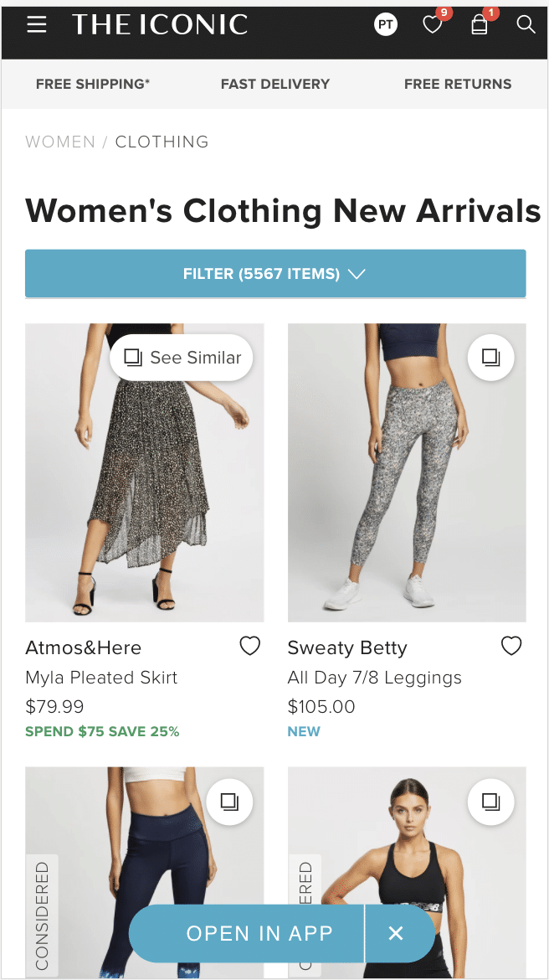Open wishlist heart with 9 badge
549x980 pixels.
point(433,25)
